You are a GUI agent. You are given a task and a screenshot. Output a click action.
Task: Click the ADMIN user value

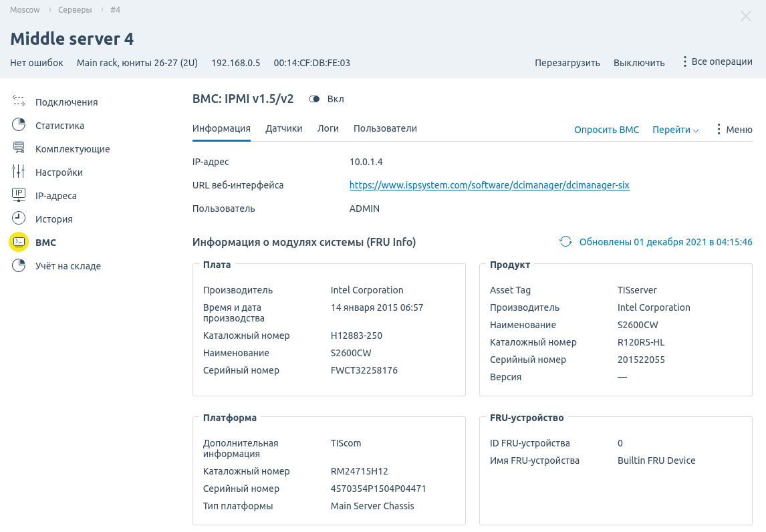[x=364, y=209]
